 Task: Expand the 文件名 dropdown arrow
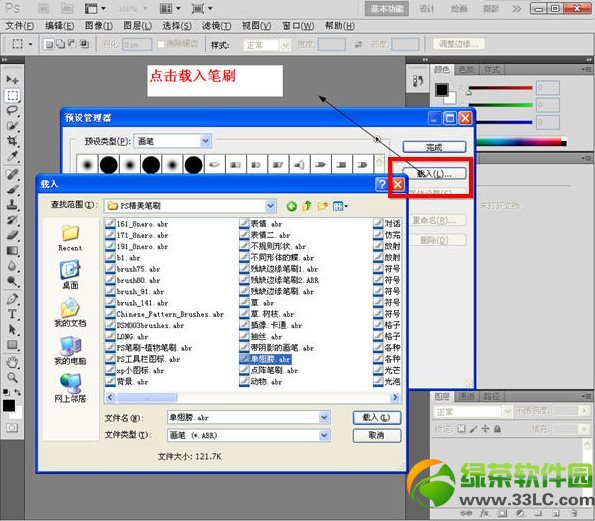(x=324, y=417)
